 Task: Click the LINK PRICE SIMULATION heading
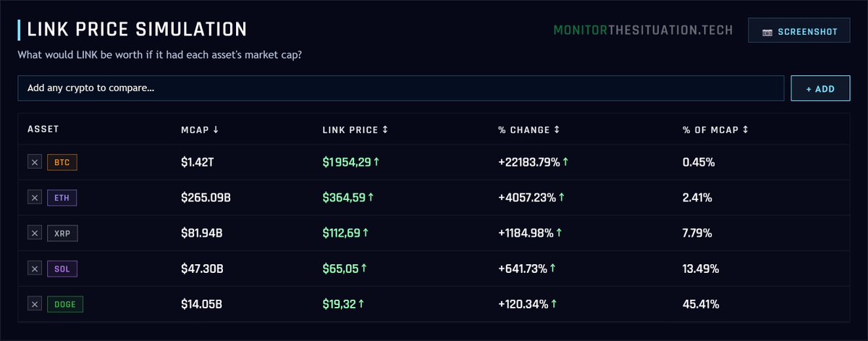[137, 30]
